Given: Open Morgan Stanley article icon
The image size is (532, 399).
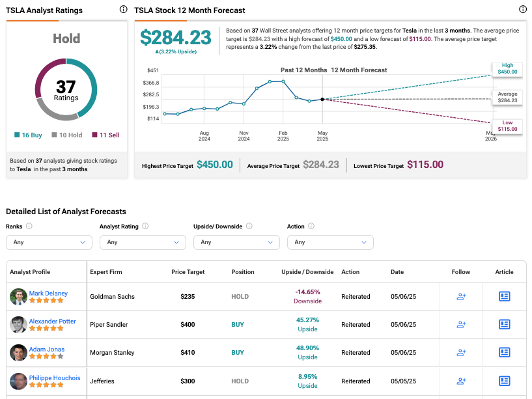Looking at the screenshot, I should [x=504, y=353].
